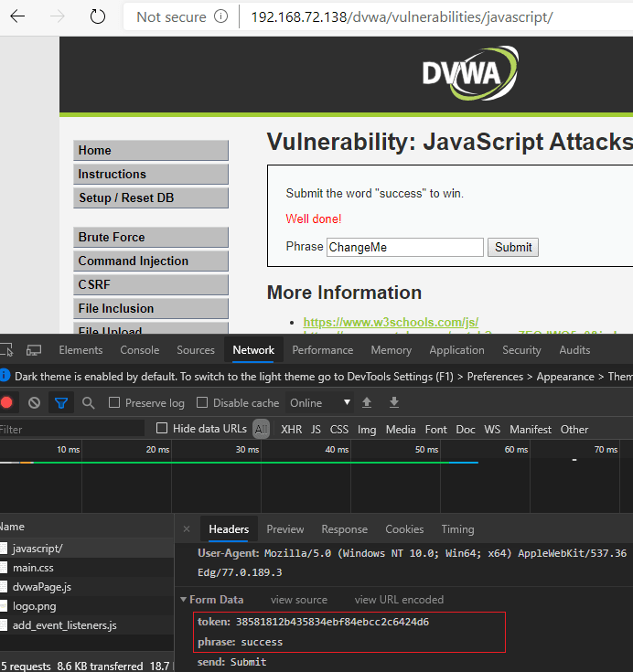Filter requests by Img

point(367,430)
